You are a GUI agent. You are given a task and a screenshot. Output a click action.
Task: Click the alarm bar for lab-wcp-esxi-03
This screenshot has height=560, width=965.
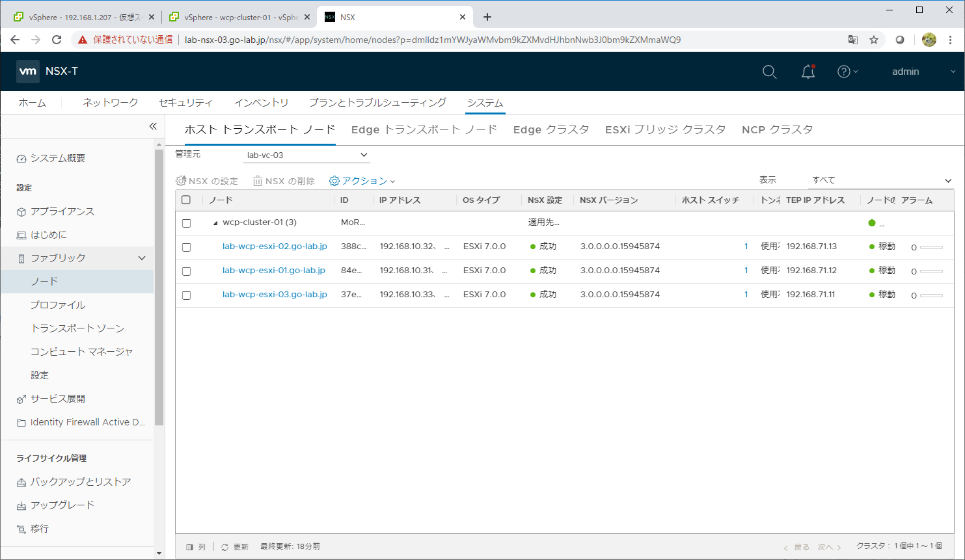[x=931, y=295]
